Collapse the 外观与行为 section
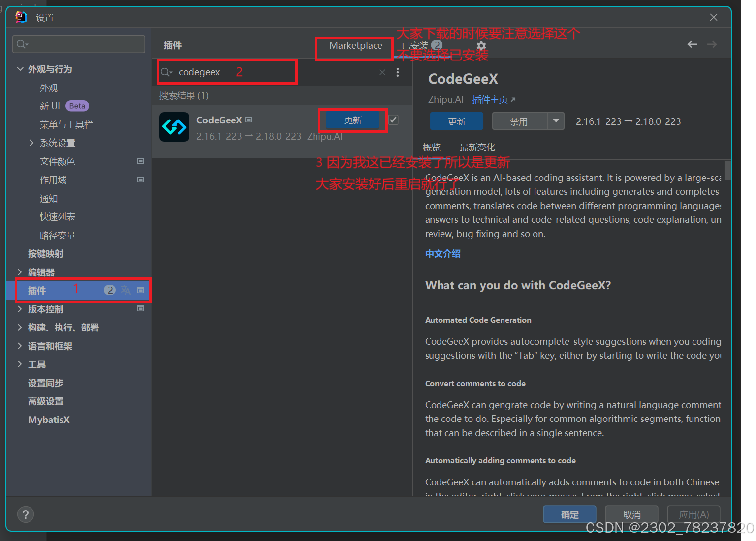Image resolution: width=756 pixels, height=541 pixels. 20,69
